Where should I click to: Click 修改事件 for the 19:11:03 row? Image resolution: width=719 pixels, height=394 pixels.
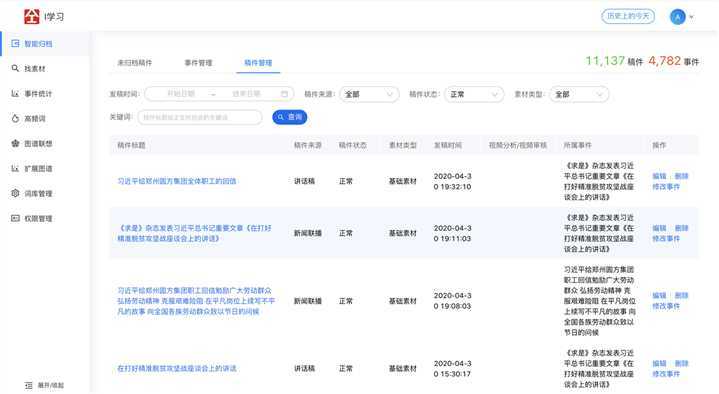pyautogui.click(x=666, y=239)
